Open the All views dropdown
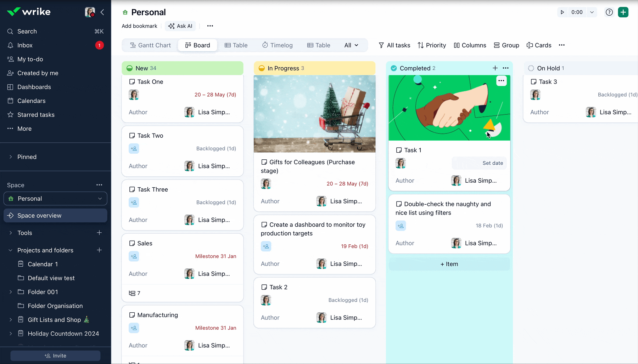Image resolution: width=638 pixels, height=364 pixels. (351, 45)
